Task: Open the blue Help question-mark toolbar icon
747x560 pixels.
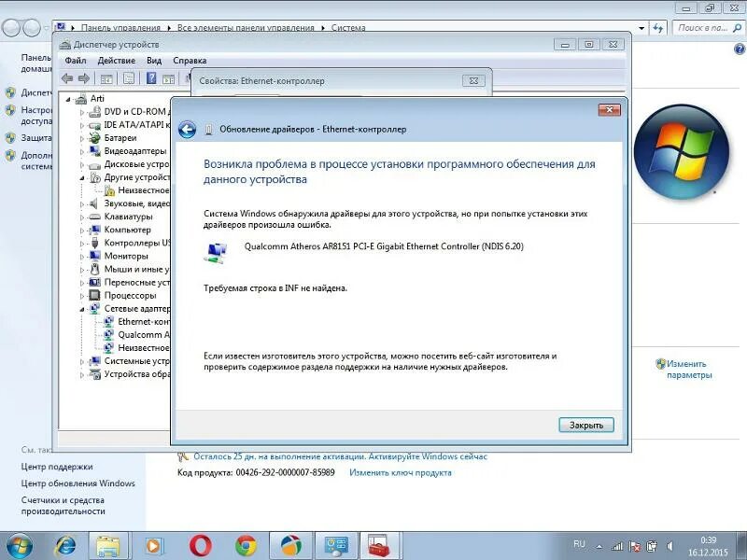Action: click(x=151, y=78)
